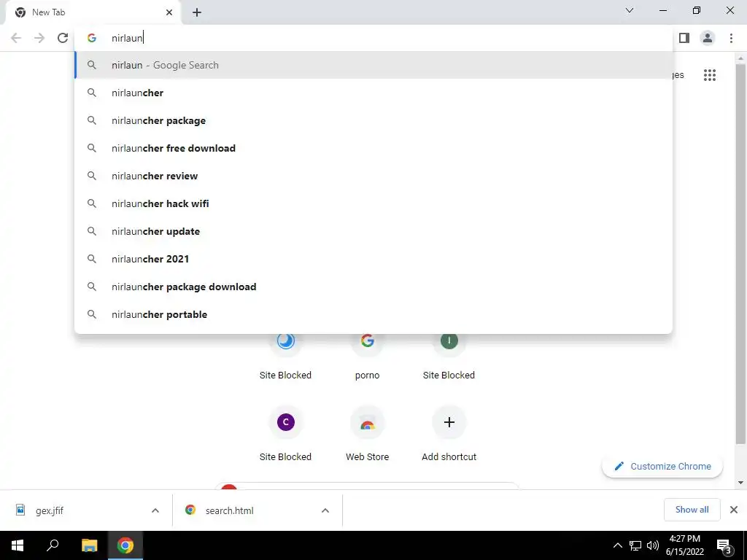Open the Chrome side panel icon
The image size is (747, 560).
click(684, 38)
